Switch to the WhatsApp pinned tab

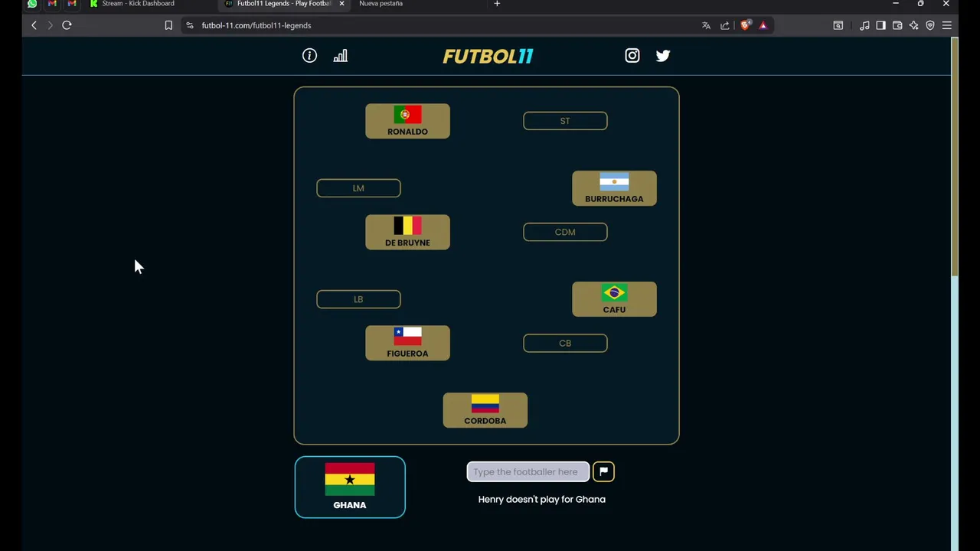32,4
